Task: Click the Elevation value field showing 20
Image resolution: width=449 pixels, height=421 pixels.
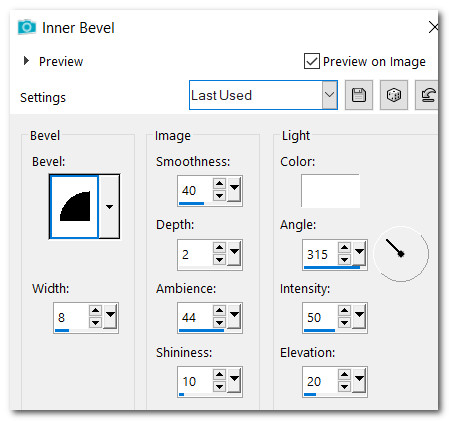Action: [x=321, y=381]
